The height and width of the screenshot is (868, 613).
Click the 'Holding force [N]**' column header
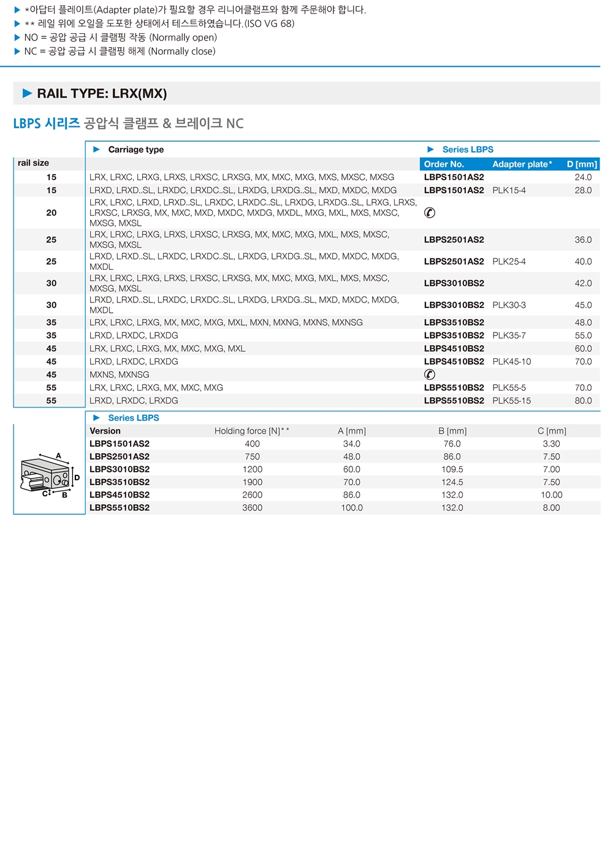[x=252, y=431]
